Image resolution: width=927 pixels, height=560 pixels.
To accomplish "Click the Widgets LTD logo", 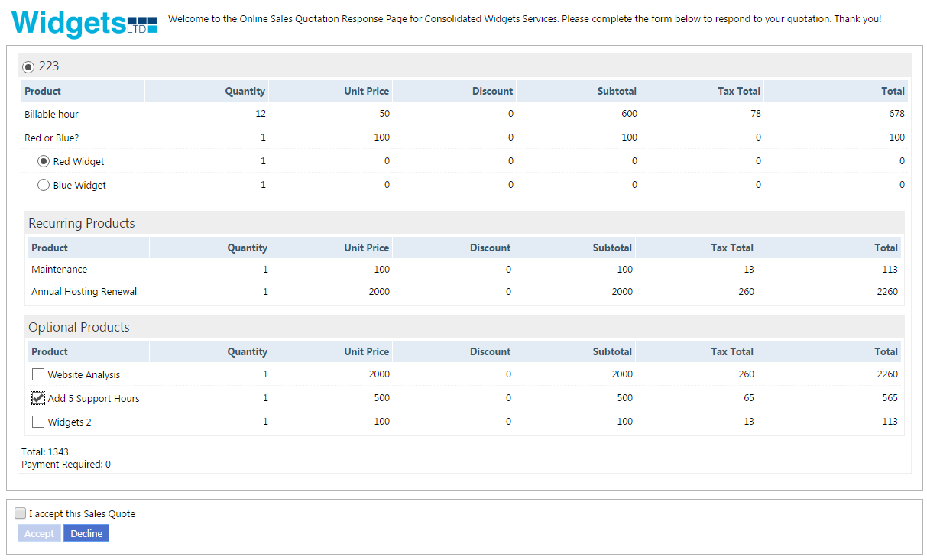I will point(84,23).
